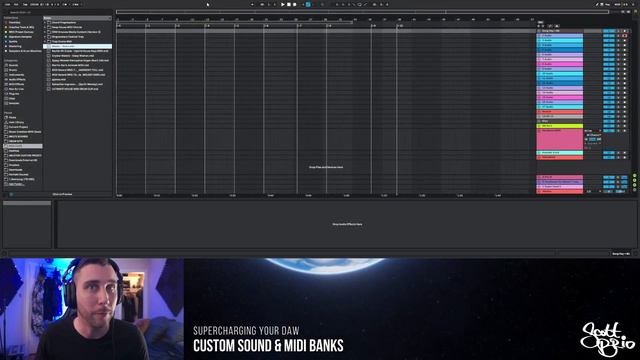Toggle the Follow playhead arrow button
Image resolution: width=640 pixels, height=360 pixels.
pyautogui.click(x=252, y=4)
